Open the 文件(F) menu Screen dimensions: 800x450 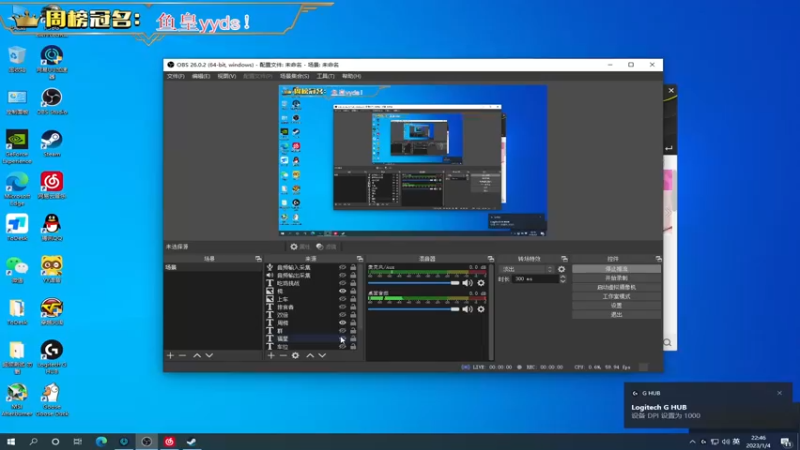click(176, 76)
